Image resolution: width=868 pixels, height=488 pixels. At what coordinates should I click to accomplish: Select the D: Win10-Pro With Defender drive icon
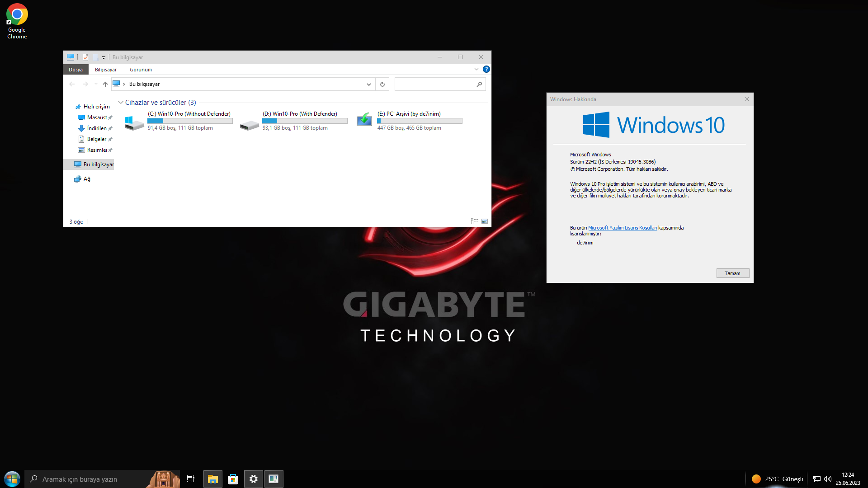point(249,125)
